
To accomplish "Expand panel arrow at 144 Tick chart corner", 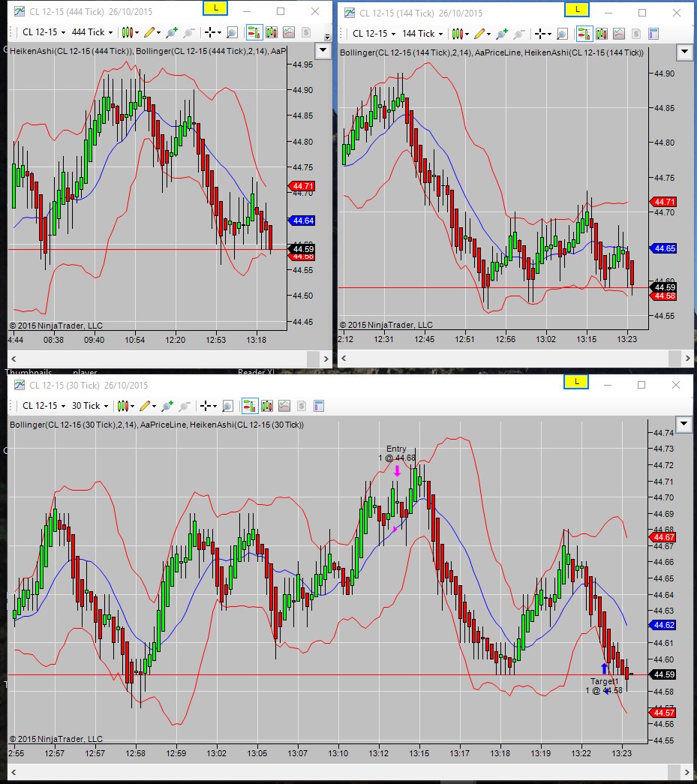I will [684, 52].
